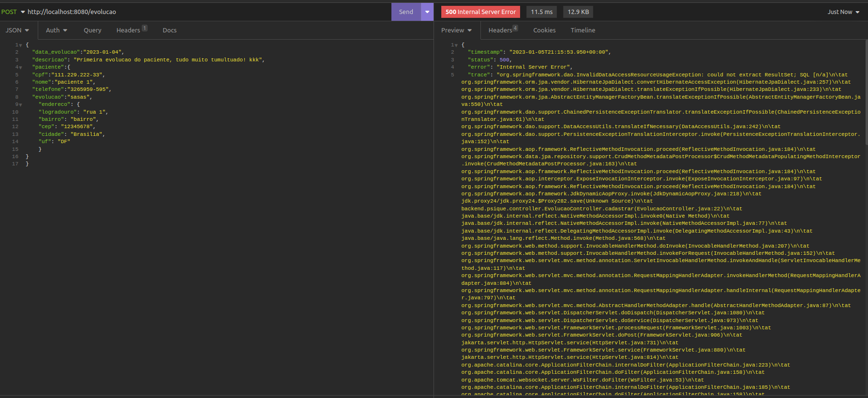
Task: Open the Timeline tab
Action: tap(583, 30)
